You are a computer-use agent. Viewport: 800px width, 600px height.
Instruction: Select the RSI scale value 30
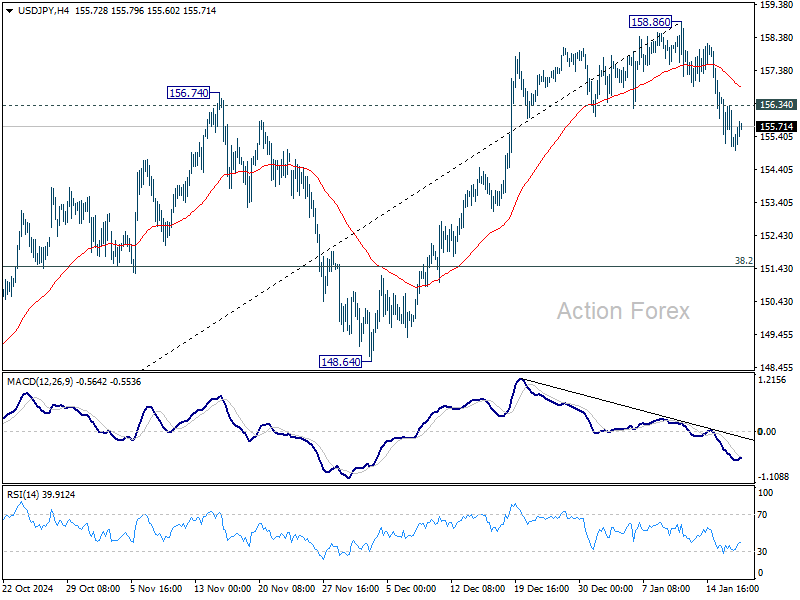point(762,552)
